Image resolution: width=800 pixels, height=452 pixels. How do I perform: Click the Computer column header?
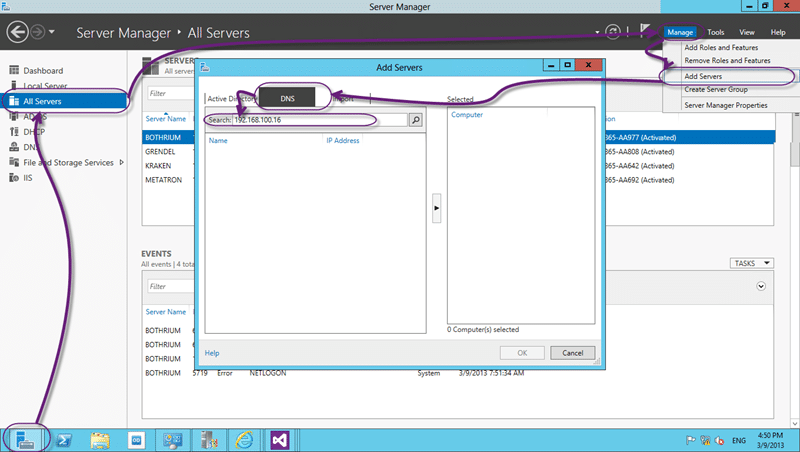pos(466,115)
